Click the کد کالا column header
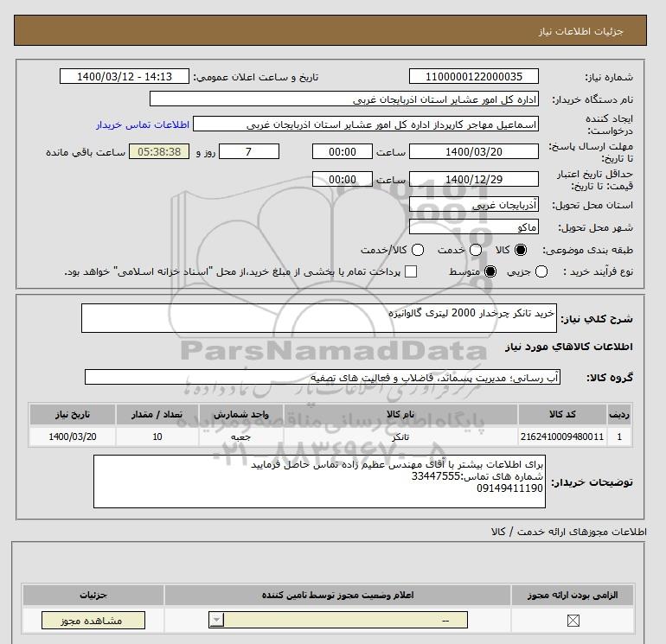 (562, 414)
